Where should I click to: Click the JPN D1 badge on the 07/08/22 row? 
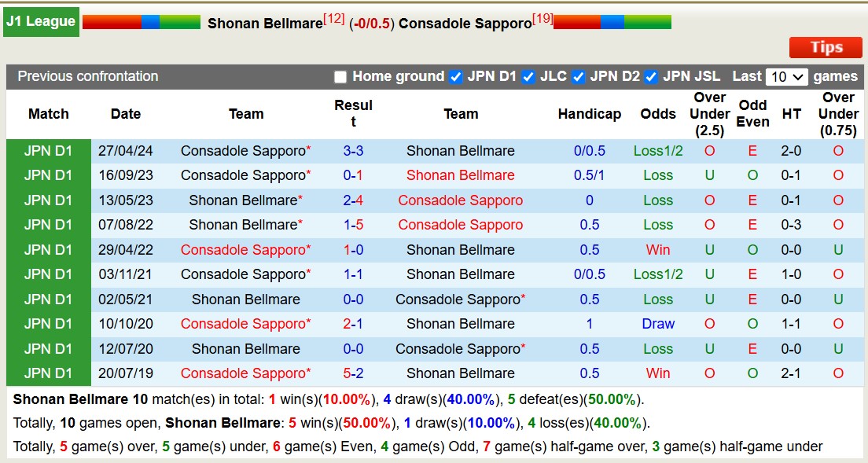(x=48, y=225)
